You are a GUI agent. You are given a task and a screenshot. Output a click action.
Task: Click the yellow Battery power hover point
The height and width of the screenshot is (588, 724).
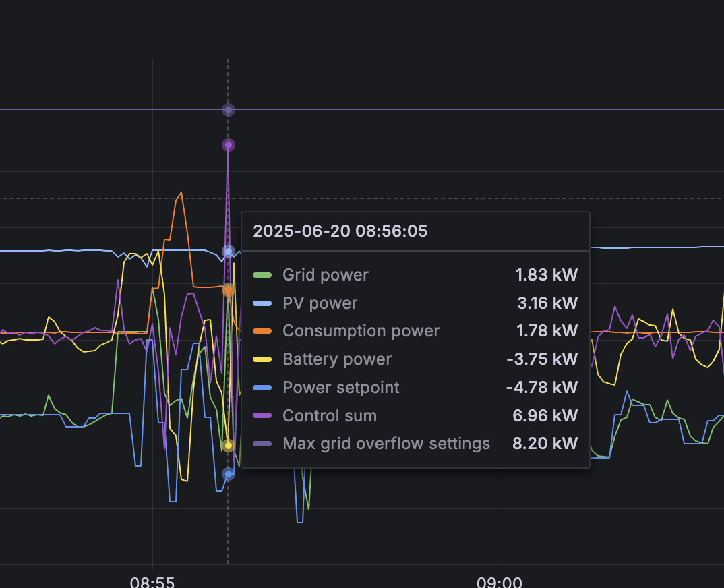pos(228,446)
